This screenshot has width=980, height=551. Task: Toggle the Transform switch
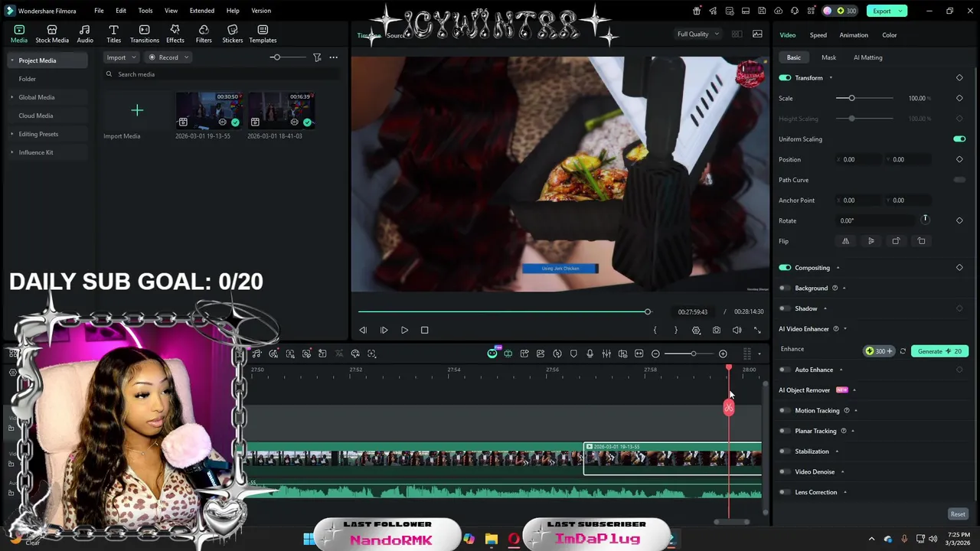click(x=785, y=78)
